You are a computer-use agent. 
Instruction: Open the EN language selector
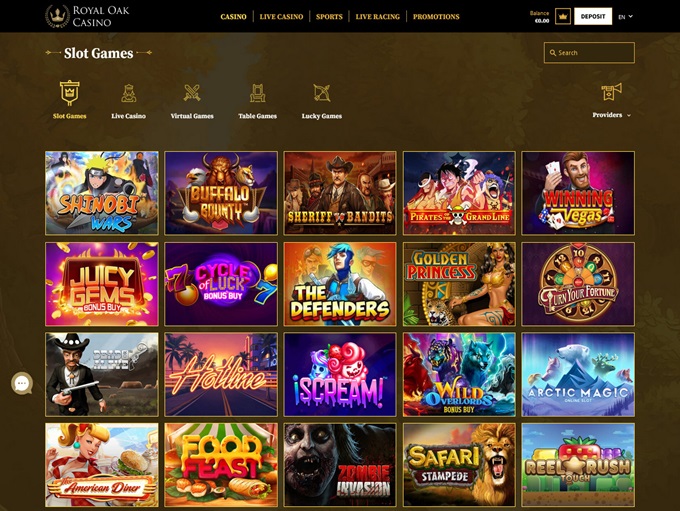pos(625,16)
